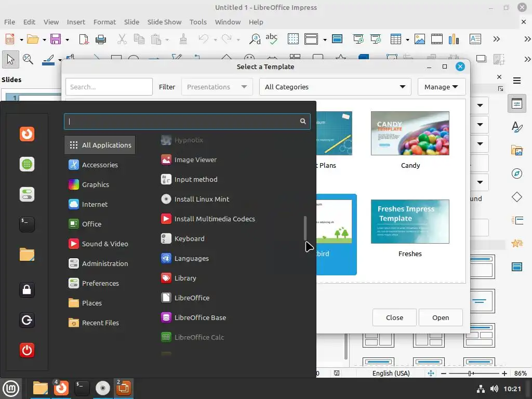Screen dimensions: 532x399
Task: Click the Find and Replace icon
Action: pyautogui.click(x=255, y=39)
